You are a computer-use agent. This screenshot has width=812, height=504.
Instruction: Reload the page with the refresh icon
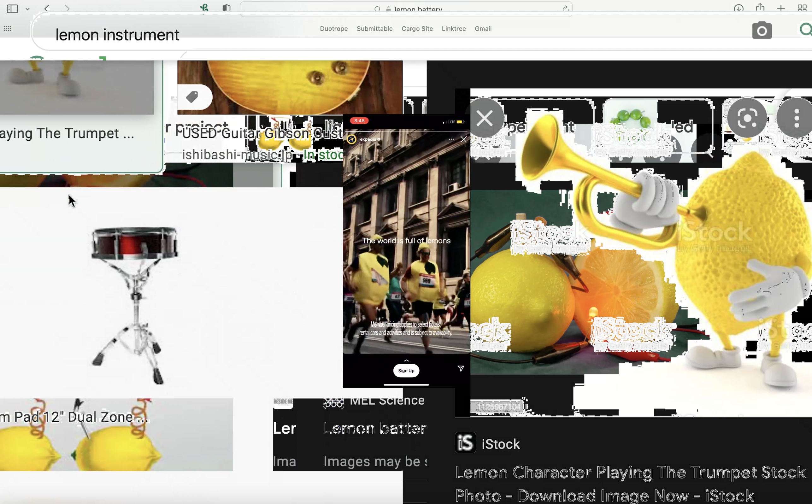[x=565, y=9]
